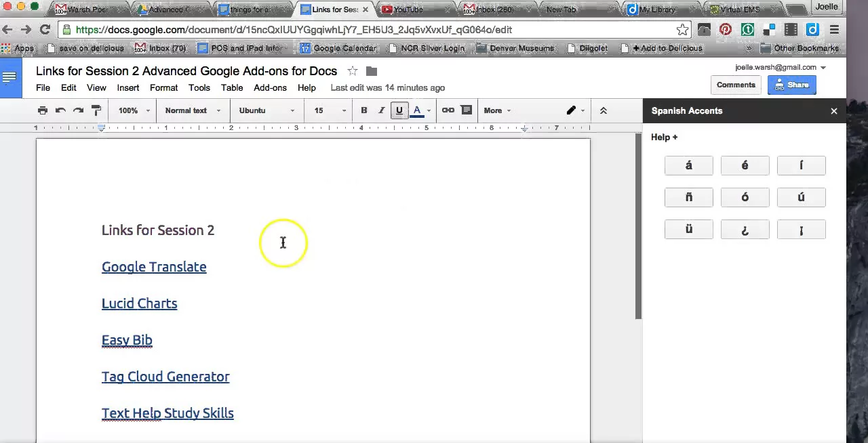Star this document
The width and height of the screenshot is (868, 443).
[353, 71]
